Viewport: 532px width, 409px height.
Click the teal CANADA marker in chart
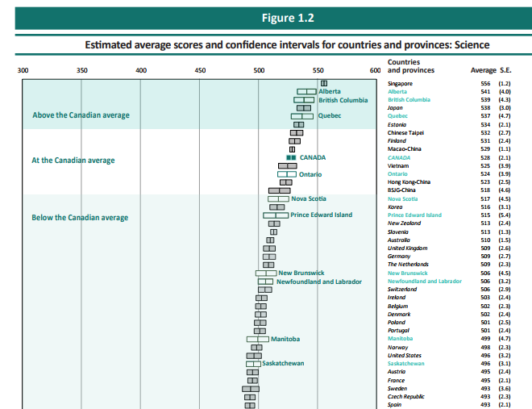point(292,157)
